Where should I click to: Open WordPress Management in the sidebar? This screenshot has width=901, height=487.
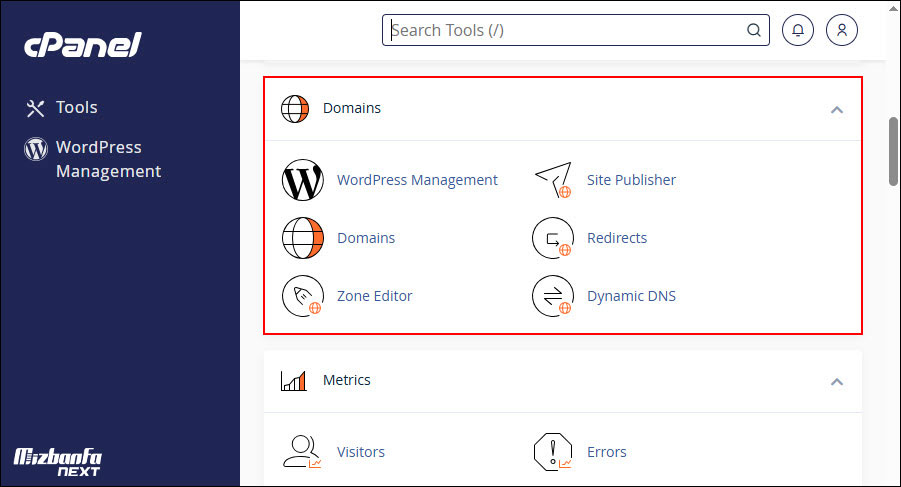tap(108, 159)
